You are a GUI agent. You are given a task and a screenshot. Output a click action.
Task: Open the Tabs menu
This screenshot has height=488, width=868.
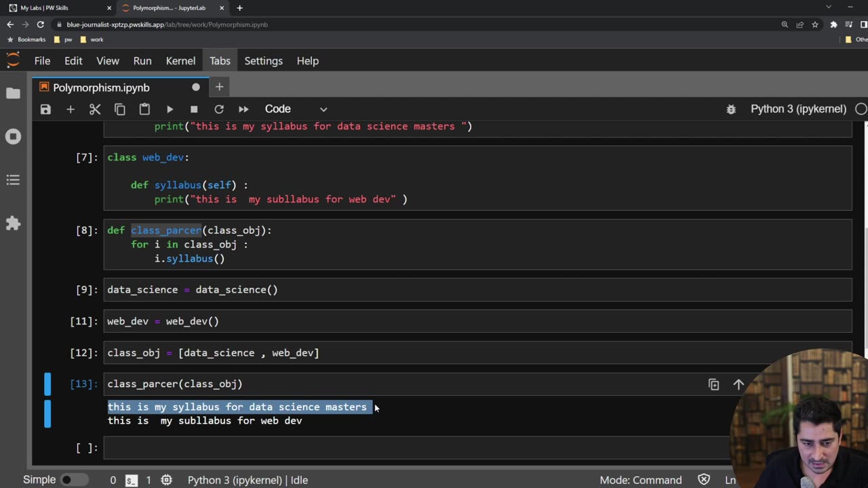coord(220,61)
